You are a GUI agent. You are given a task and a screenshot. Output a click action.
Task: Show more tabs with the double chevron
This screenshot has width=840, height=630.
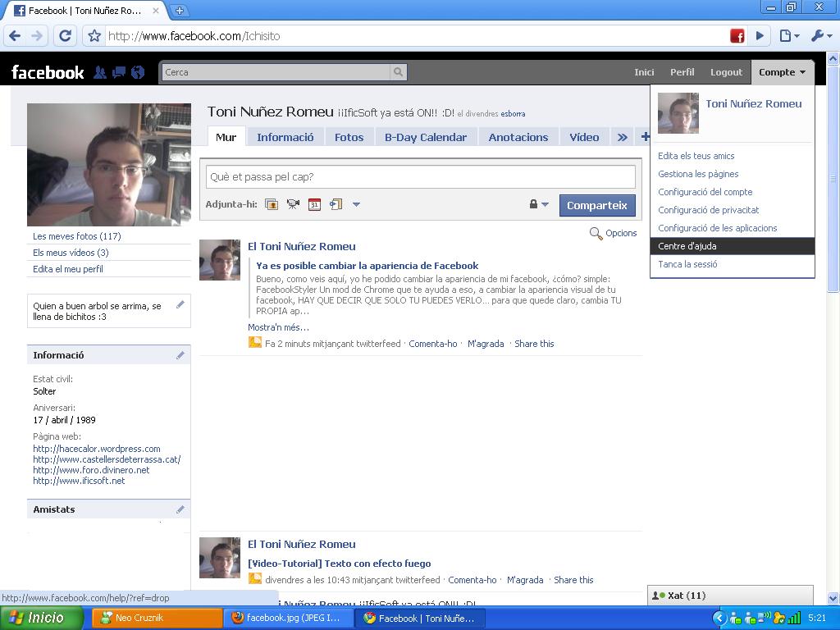click(622, 137)
